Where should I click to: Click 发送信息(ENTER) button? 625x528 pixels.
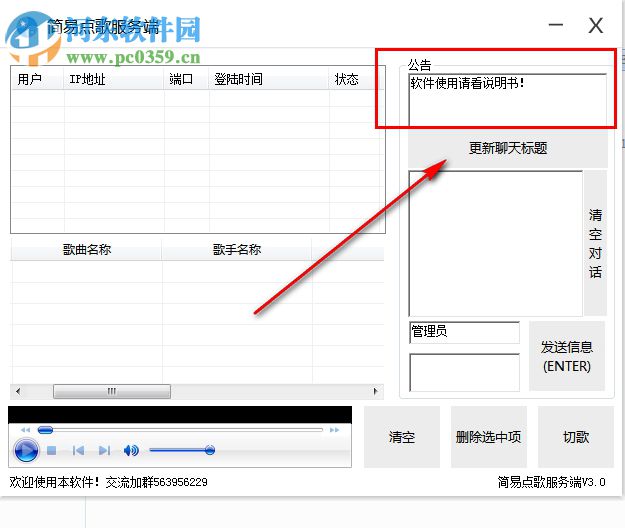point(567,356)
